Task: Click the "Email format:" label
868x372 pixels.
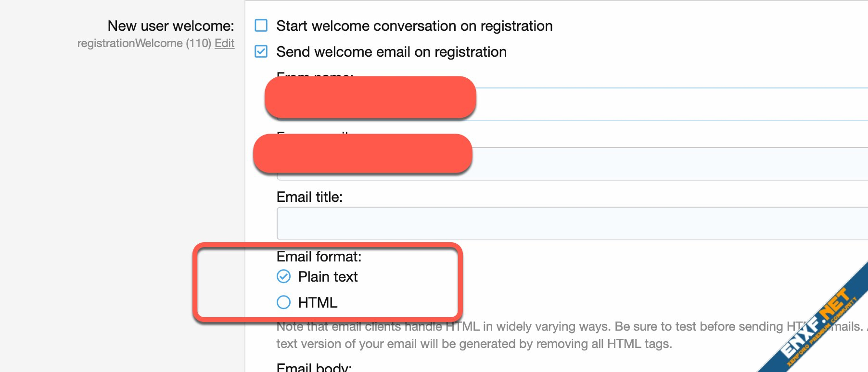Action: coord(319,257)
